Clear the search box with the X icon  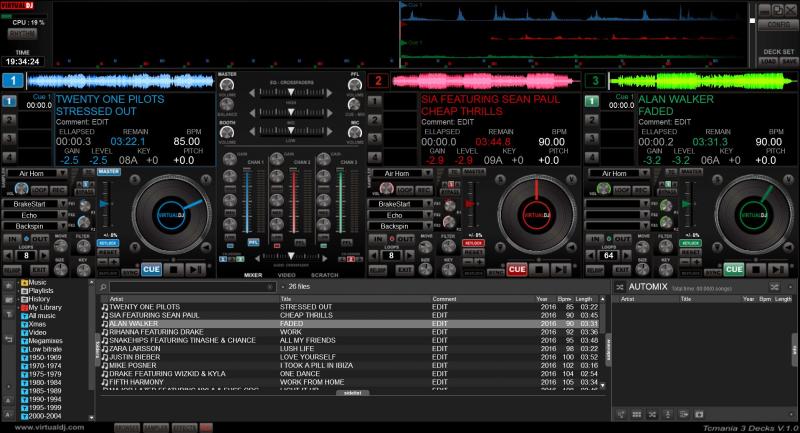[x=270, y=287]
